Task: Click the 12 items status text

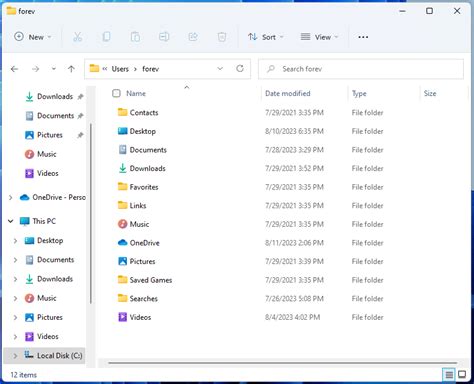Action: click(x=23, y=375)
